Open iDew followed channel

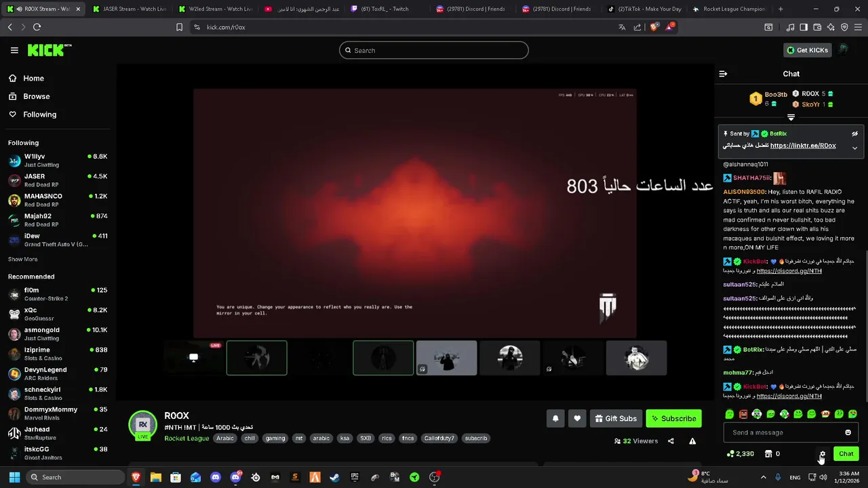click(57, 239)
